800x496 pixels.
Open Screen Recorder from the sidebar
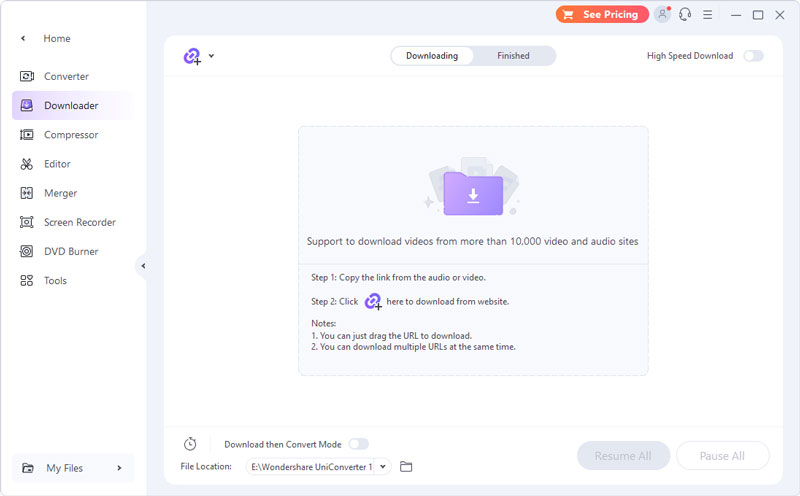(79, 222)
